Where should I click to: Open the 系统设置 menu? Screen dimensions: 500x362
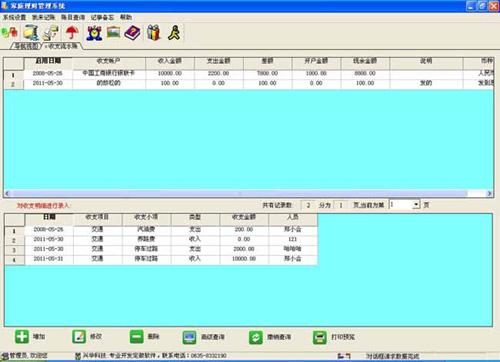click(14, 17)
